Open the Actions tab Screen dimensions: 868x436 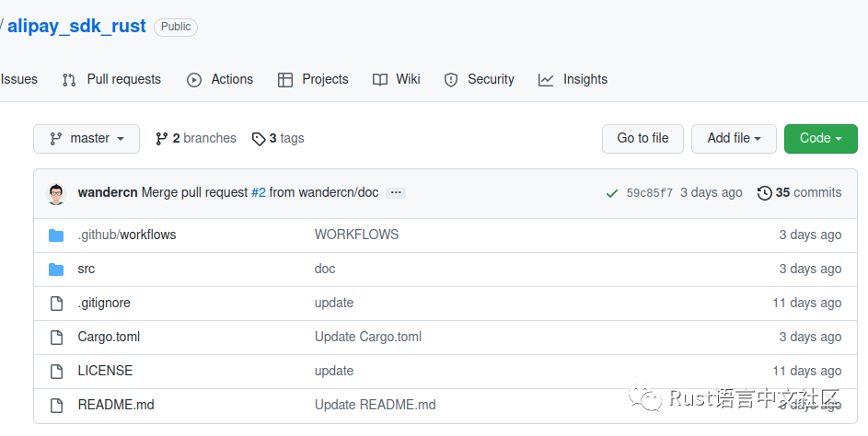click(220, 79)
